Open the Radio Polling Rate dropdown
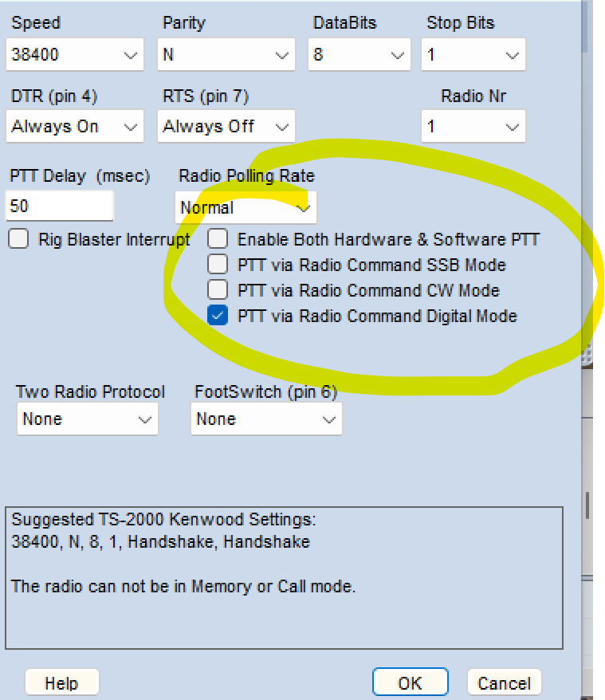This screenshot has height=700, width=605. 246,207
